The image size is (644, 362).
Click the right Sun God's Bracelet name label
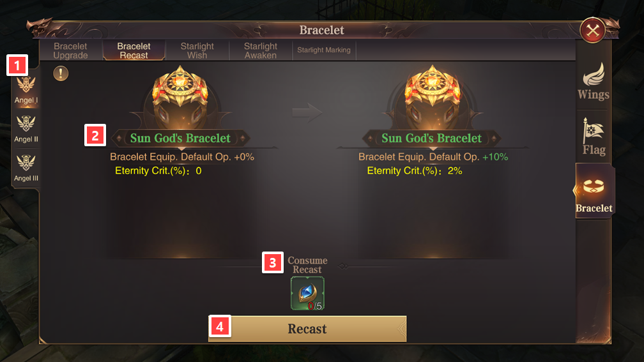pyautogui.click(x=432, y=138)
